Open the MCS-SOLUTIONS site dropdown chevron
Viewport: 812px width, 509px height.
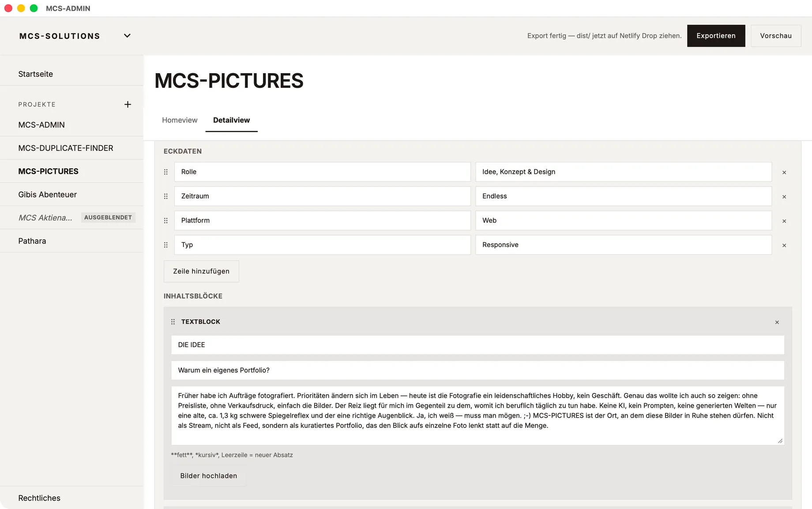[127, 36]
